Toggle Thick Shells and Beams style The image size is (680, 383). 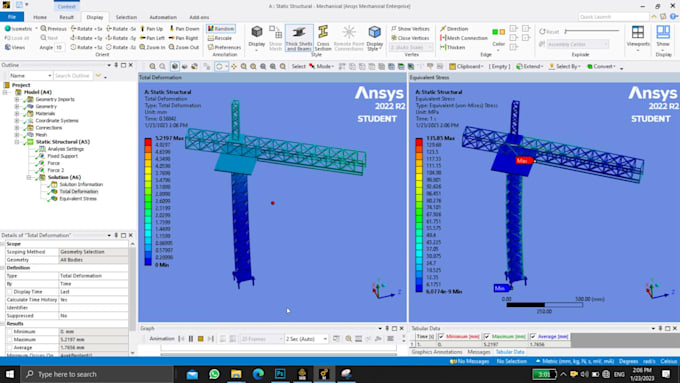tap(299, 38)
